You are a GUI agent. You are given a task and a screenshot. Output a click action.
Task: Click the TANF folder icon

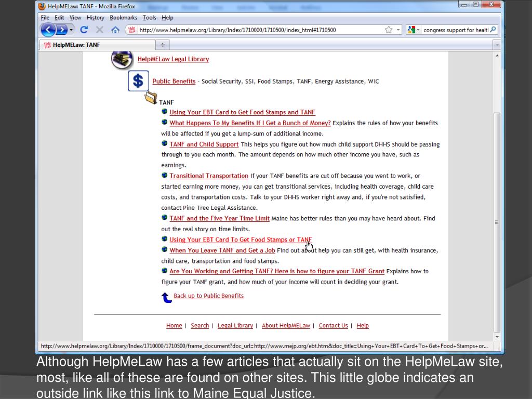point(151,98)
